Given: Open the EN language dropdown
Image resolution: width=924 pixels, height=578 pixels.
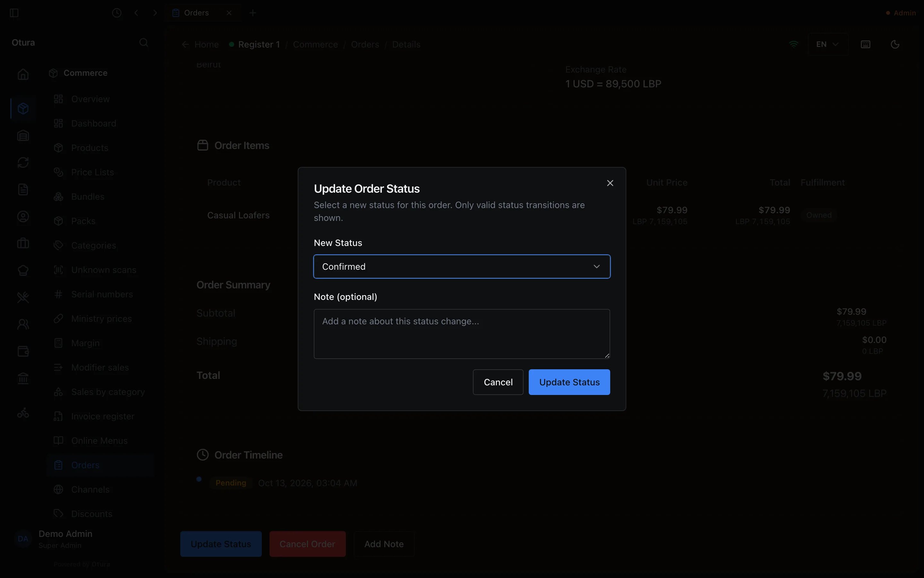Looking at the screenshot, I should pyautogui.click(x=827, y=44).
